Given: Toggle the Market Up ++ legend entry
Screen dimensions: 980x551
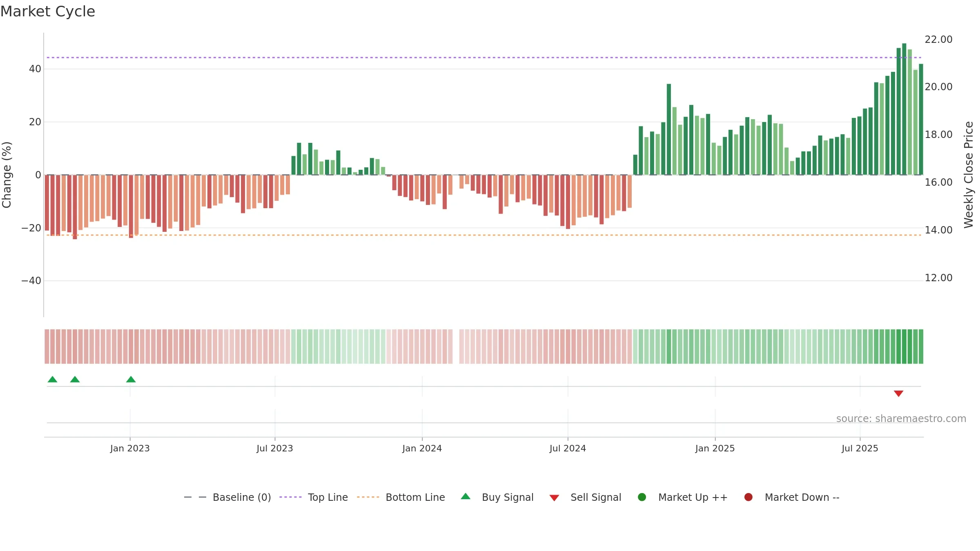Looking at the screenshot, I should 683,497.
